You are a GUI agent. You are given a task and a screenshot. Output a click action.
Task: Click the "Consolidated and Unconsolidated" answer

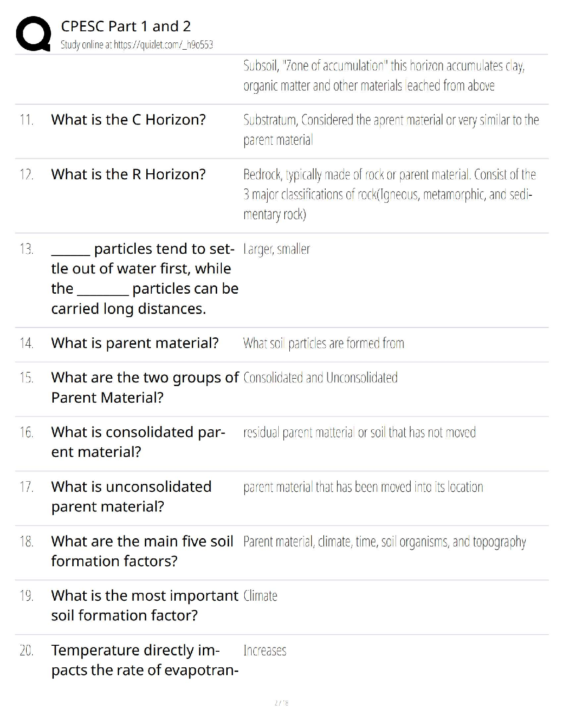point(320,378)
